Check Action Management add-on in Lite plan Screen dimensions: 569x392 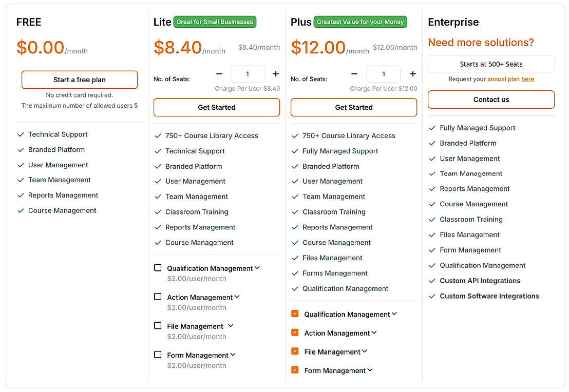pos(158,297)
